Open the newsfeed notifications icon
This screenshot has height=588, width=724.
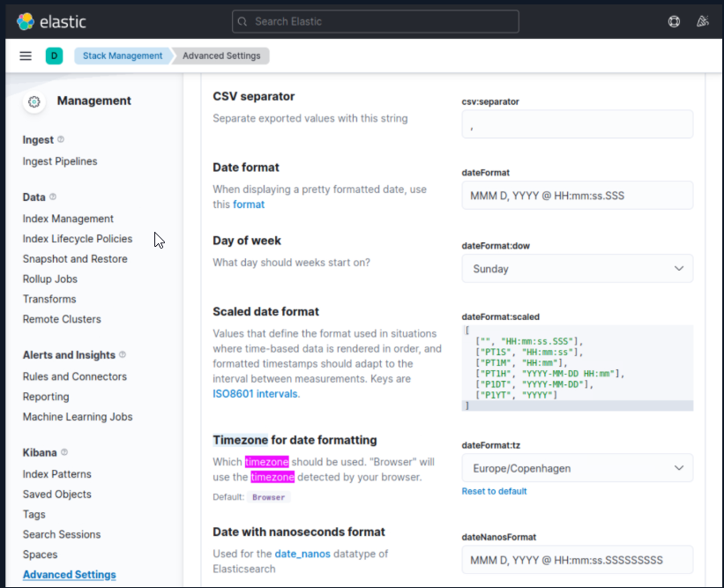click(702, 21)
